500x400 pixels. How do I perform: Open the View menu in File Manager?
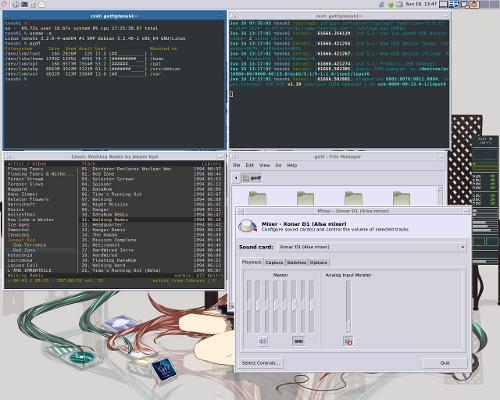[264, 165]
